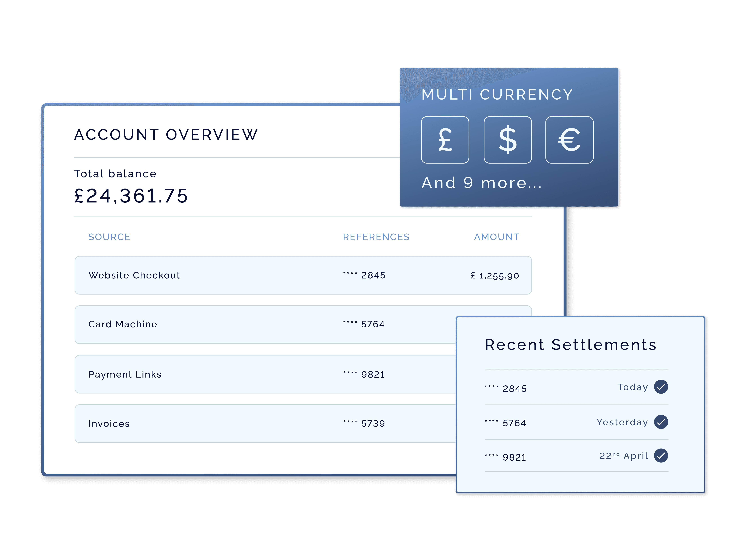Click the checkmark beside 22nd April
Viewport: 756px width, 543px height.
(661, 456)
